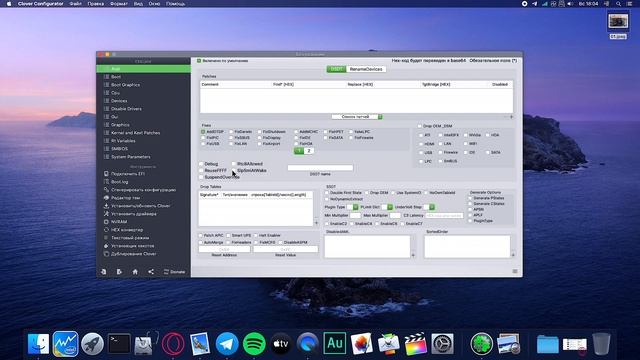
Task: Open the Формат menu
Action: (x=119, y=4)
